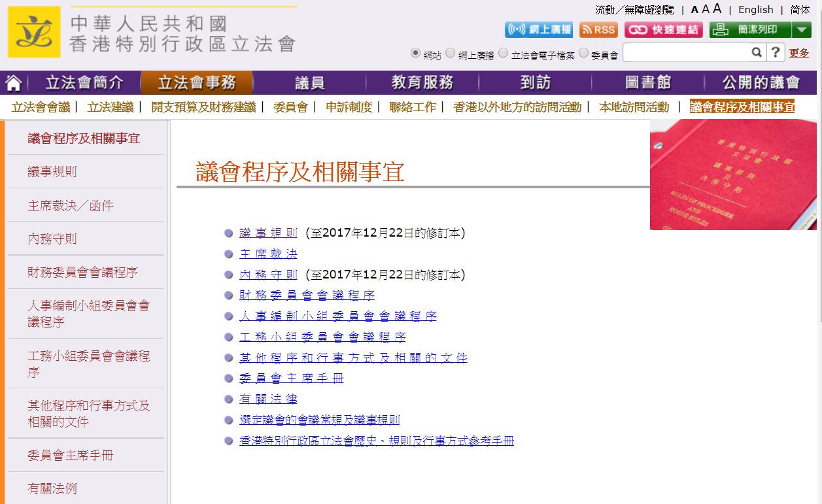
Task: Expand the print options dropdown arrow
Action: (801, 30)
